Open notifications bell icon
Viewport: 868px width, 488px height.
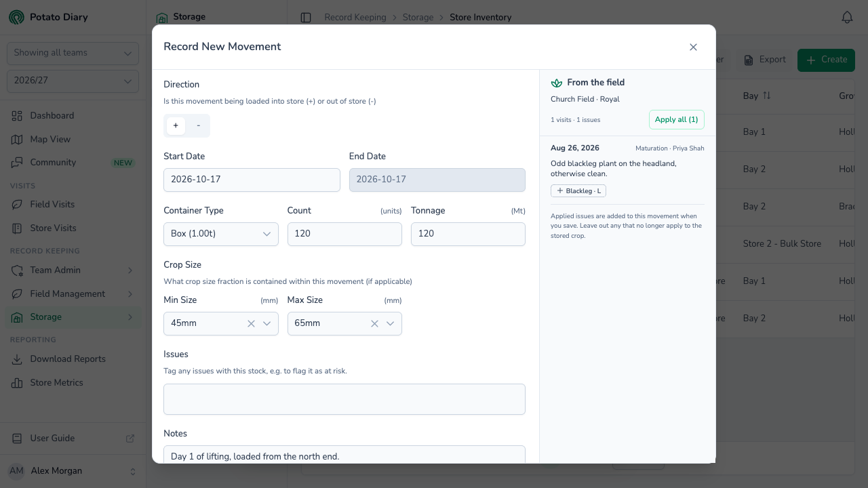(847, 18)
